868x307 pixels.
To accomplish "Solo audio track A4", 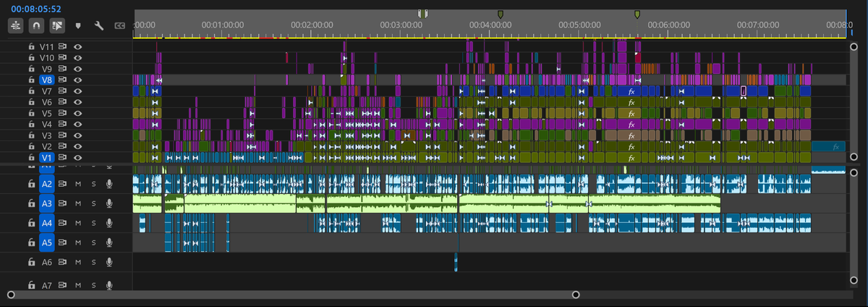I will coord(93,223).
